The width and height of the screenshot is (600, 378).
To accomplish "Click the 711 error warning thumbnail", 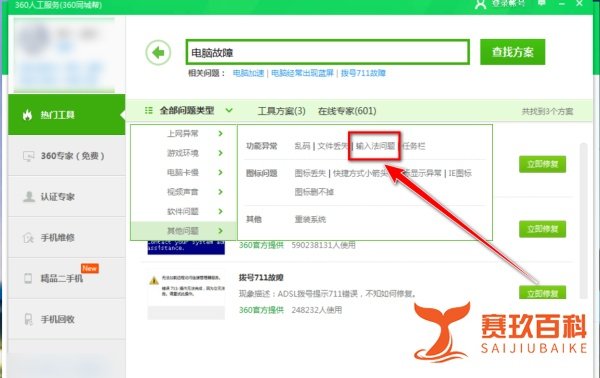I will tap(186, 293).
